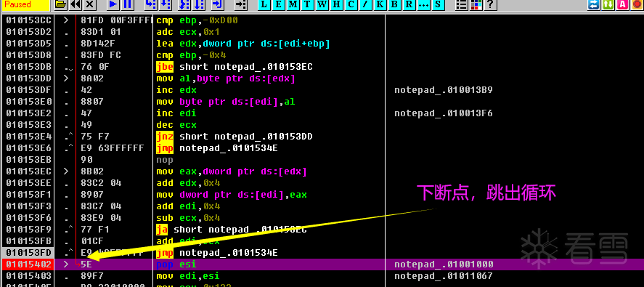Click the Trace into toolbar icon
This screenshot has width=644, height=287.
[x=184, y=5]
